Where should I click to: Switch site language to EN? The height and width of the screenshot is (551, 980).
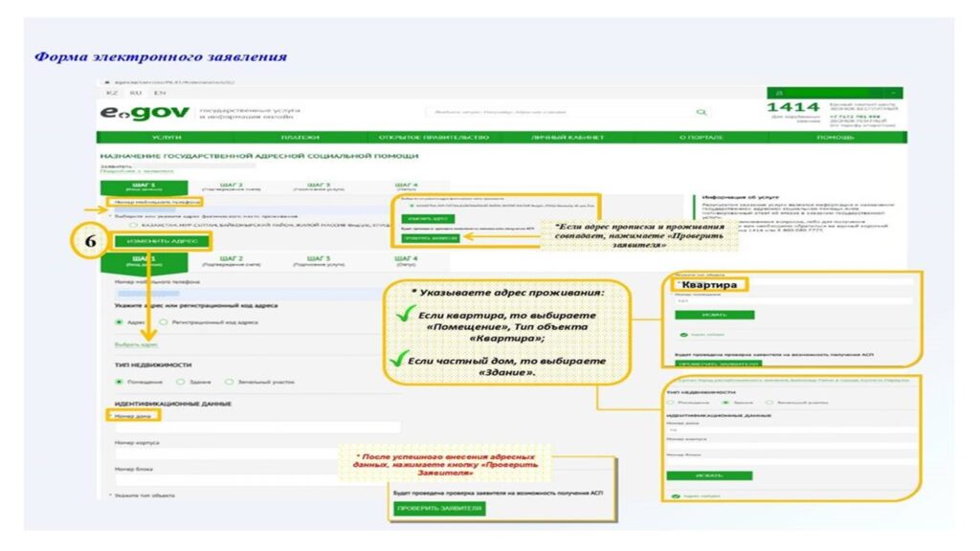[x=159, y=93]
